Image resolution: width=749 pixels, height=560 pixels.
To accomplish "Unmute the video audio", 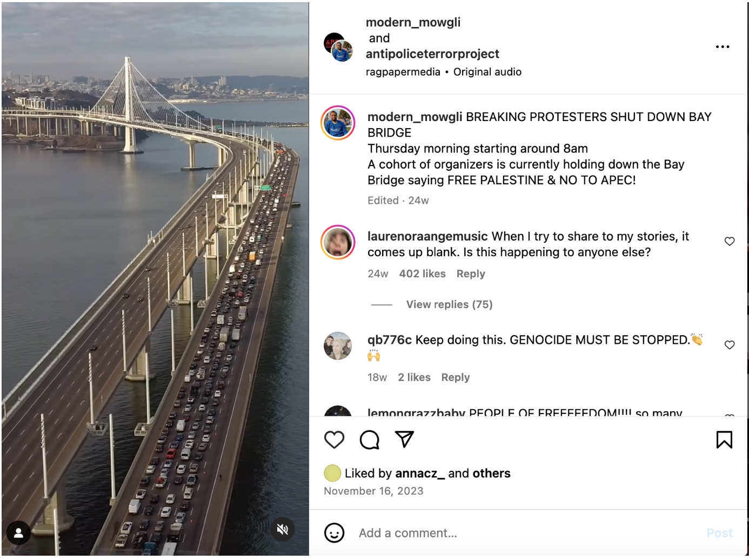I will click(x=283, y=529).
